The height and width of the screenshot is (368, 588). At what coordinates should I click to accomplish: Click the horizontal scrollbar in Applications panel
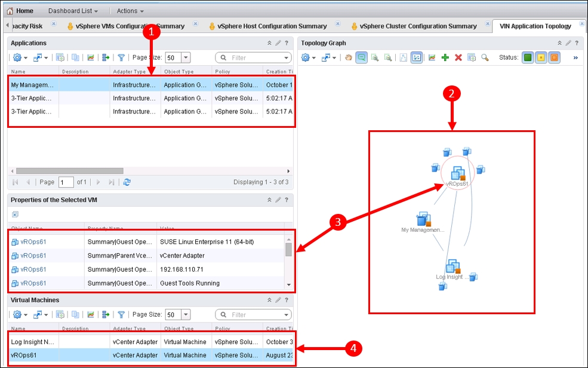pyautogui.click(x=70, y=171)
